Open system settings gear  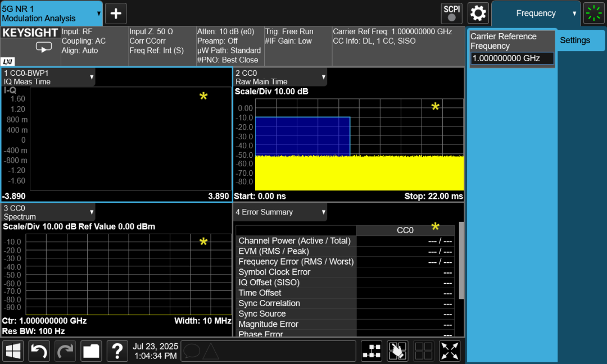tap(478, 13)
